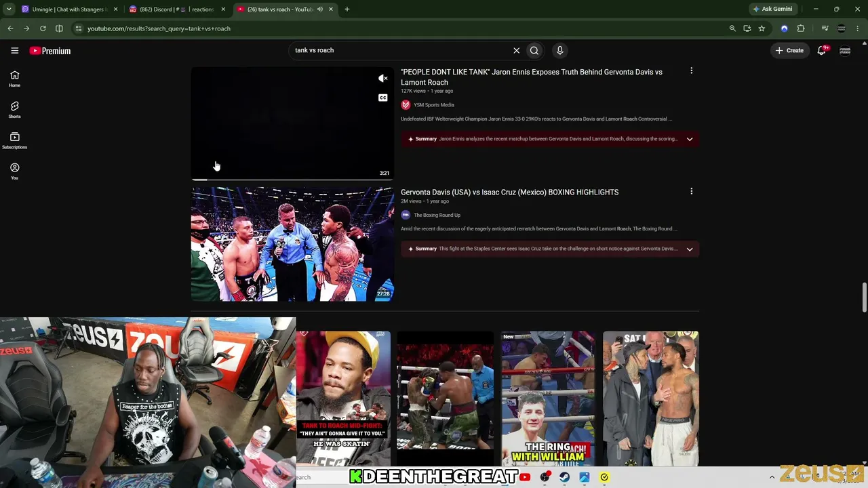Open the Chrome extensions puzzle icon
The image size is (868, 488).
point(801,28)
